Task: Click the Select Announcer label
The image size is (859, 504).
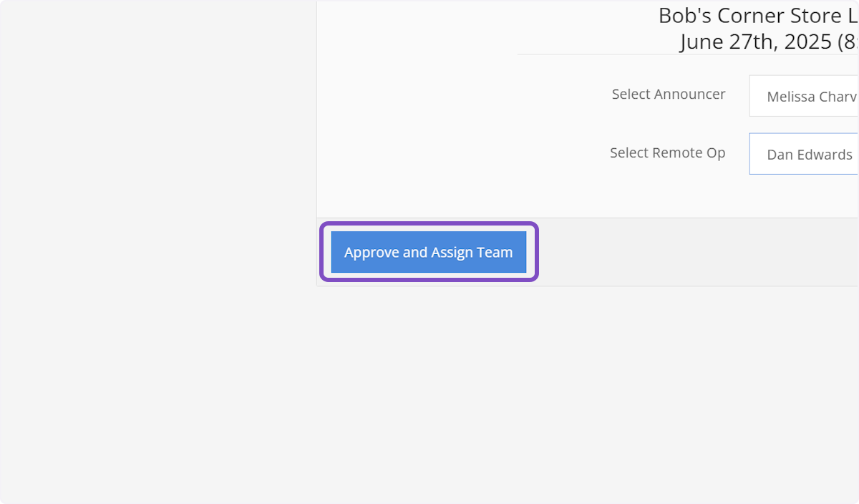Action: point(668,94)
